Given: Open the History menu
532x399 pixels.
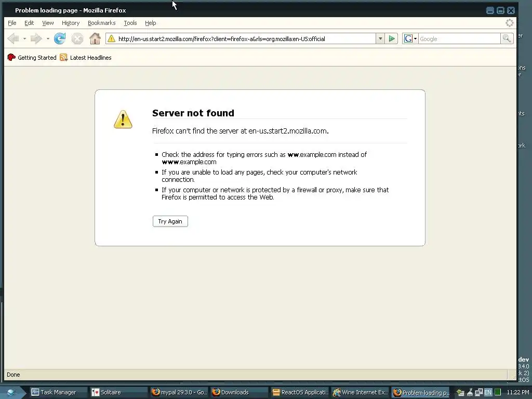Looking at the screenshot, I should [x=71, y=23].
